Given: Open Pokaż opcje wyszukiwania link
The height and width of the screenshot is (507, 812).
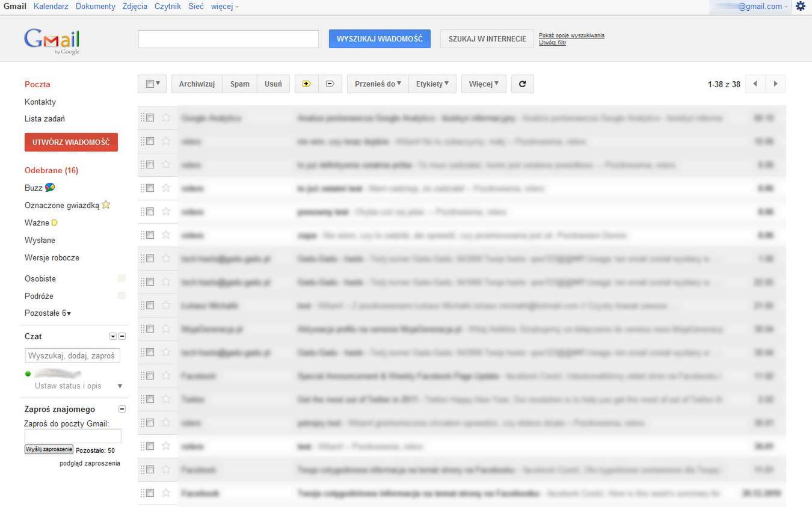Looking at the screenshot, I should pos(571,35).
